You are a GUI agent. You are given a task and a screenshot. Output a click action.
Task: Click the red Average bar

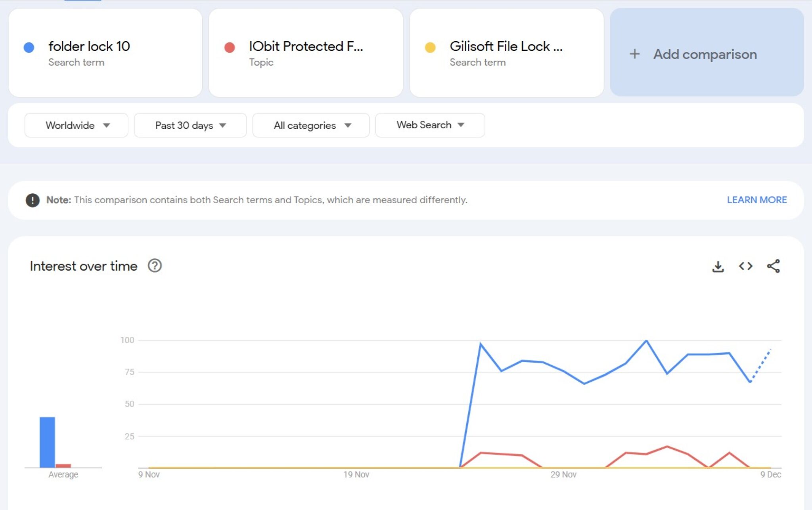point(63,466)
